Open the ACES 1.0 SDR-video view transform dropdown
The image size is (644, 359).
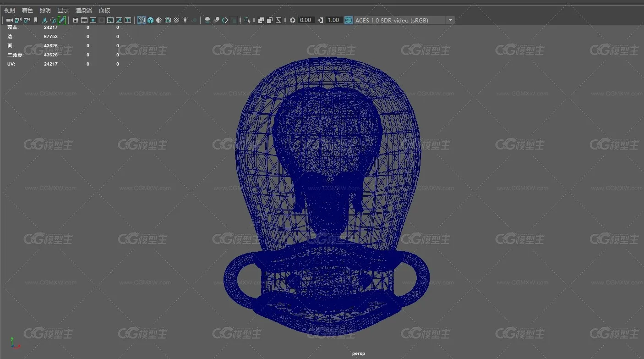coord(404,20)
